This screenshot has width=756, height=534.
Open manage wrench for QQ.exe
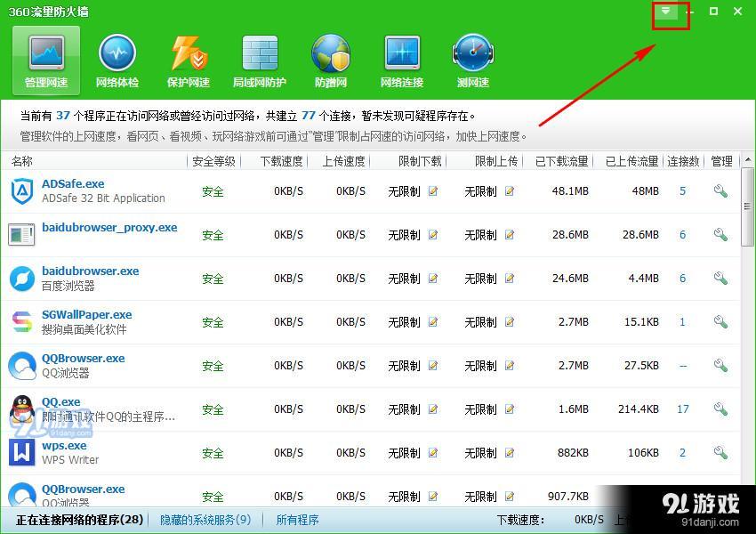coord(720,409)
